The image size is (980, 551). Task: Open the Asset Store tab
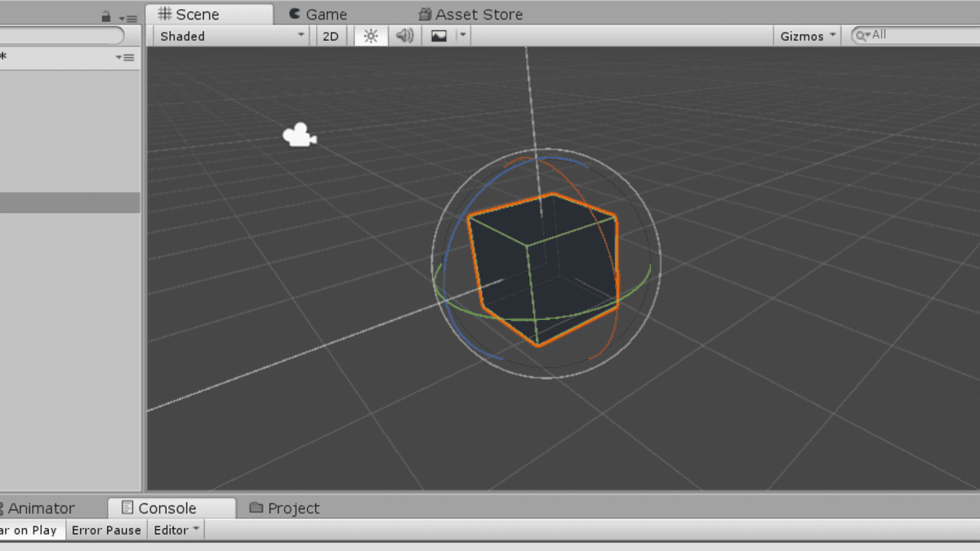coord(470,14)
